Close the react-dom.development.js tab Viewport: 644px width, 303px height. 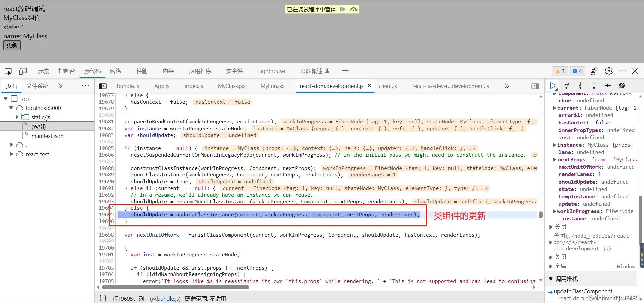click(369, 86)
